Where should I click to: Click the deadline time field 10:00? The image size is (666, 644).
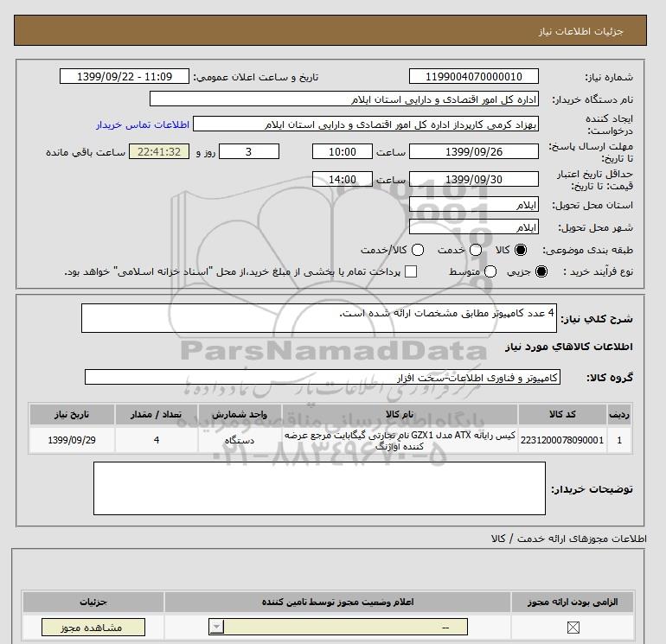pos(343,152)
